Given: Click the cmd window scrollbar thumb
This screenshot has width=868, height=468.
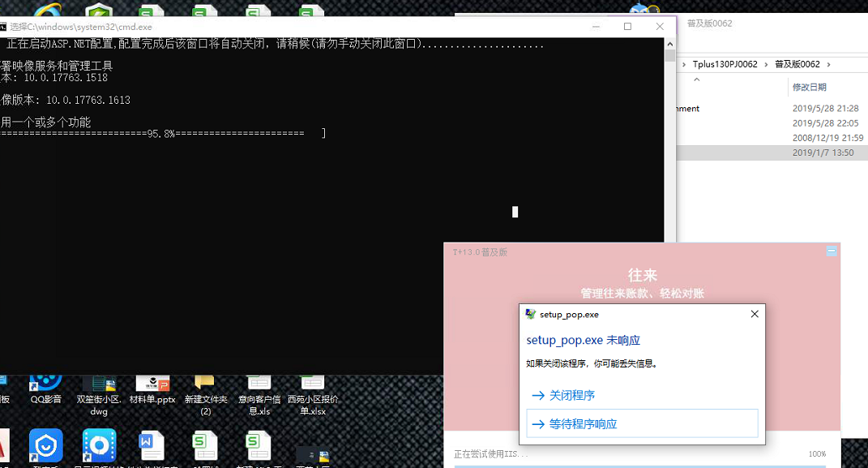Looking at the screenshot, I should click(669, 56).
